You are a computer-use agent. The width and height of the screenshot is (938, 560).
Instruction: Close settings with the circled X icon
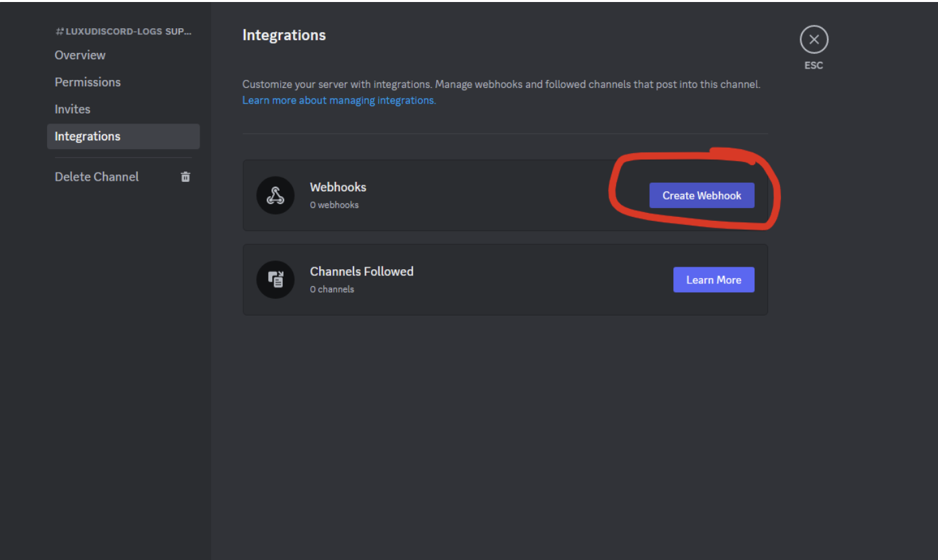coord(814,40)
